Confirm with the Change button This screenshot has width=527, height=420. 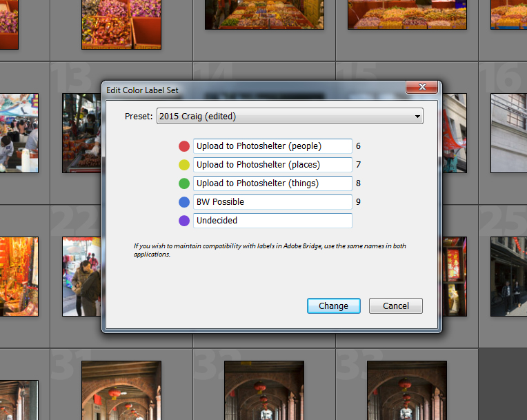tap(334, 306)
